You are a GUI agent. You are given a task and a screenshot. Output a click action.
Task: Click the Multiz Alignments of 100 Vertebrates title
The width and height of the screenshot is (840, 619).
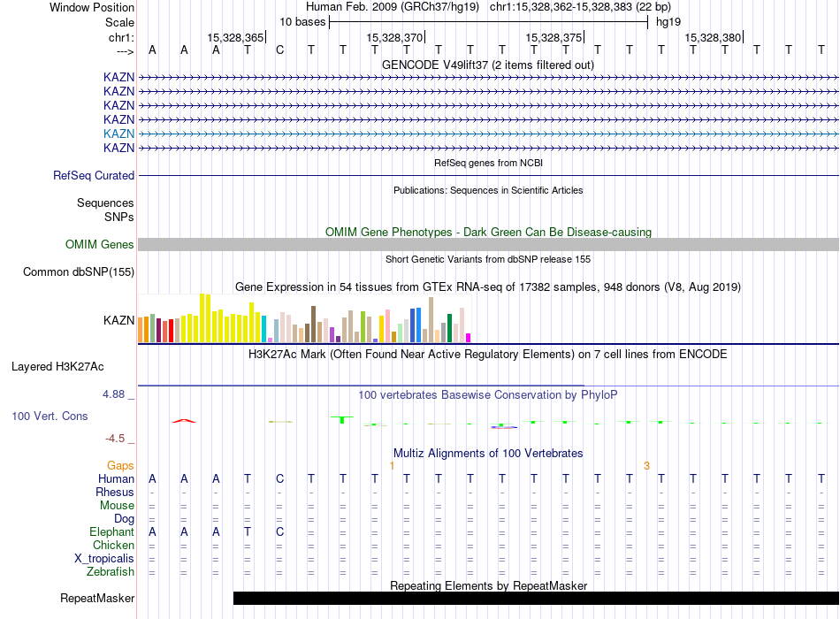488,453
